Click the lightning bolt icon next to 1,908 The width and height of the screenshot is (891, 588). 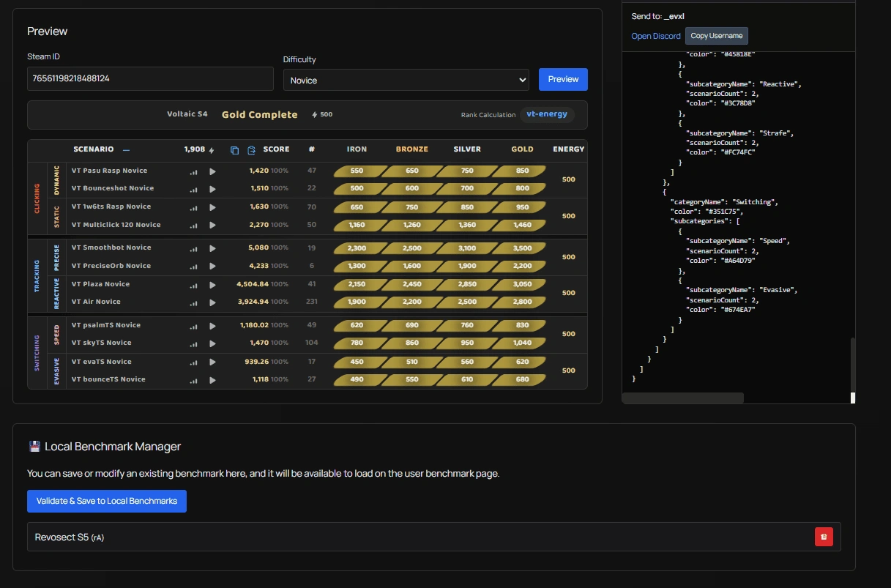click(x=211, y=149)
